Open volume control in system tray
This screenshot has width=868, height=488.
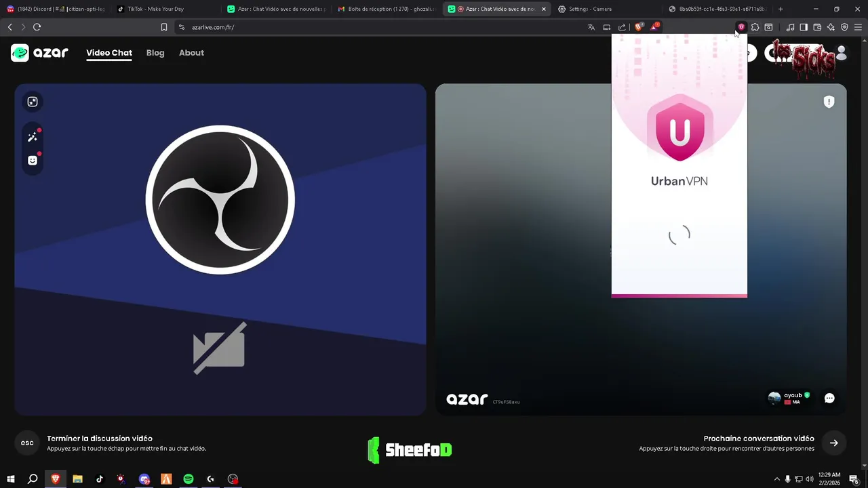(809, 479)
